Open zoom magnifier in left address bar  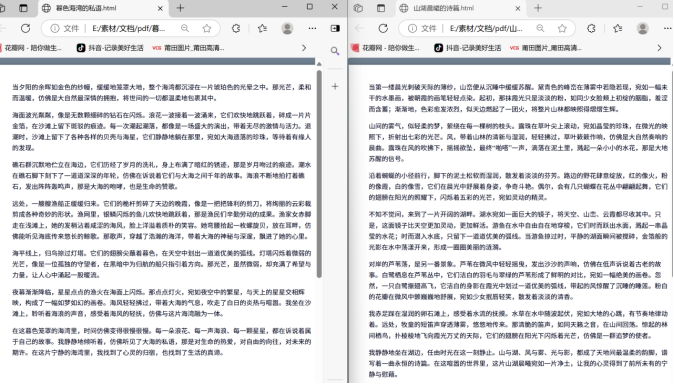[185, 28]
